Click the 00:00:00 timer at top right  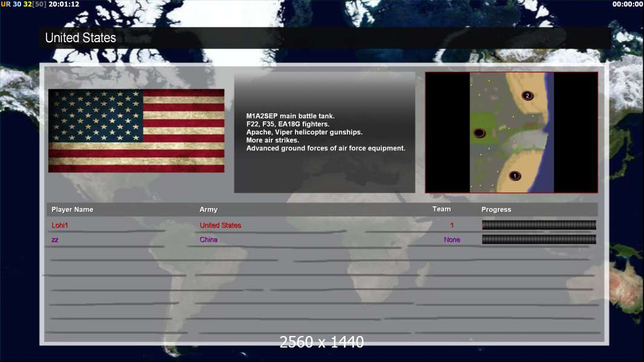[628, 4]
